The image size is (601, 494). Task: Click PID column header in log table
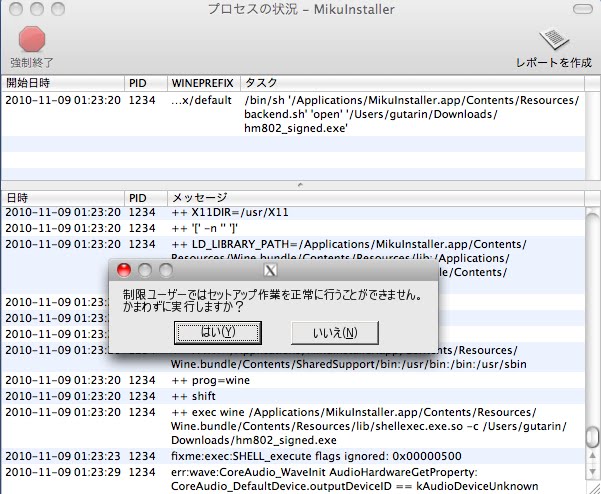[146, 198]
